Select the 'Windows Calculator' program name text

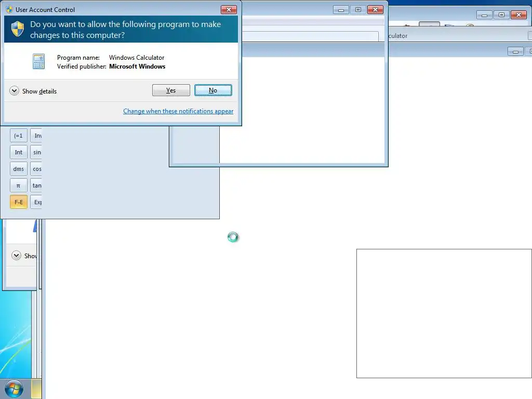137,57
